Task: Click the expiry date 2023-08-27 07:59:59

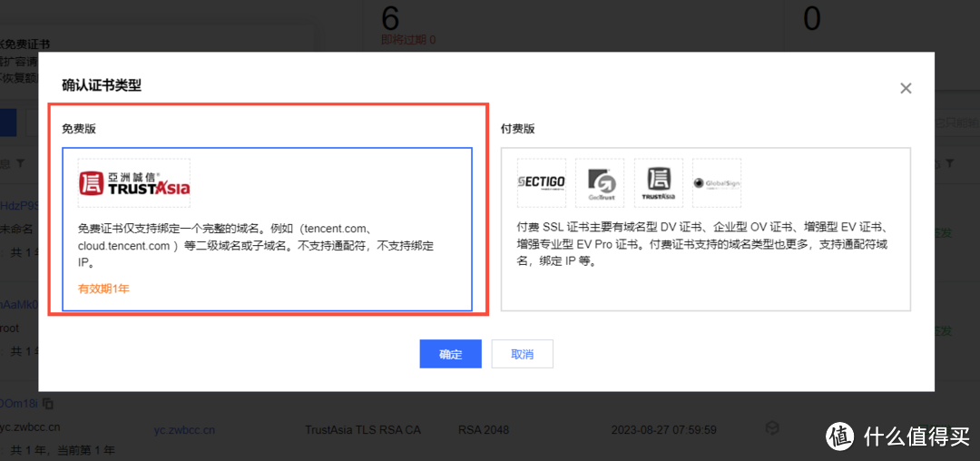Action: tap(663, 430)
